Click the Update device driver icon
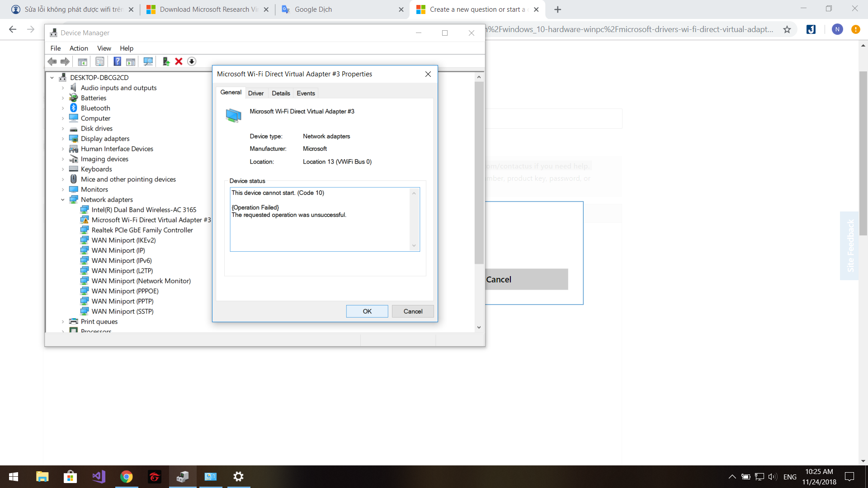The width and height of the screenshot is (868, 488). point(166,61)
